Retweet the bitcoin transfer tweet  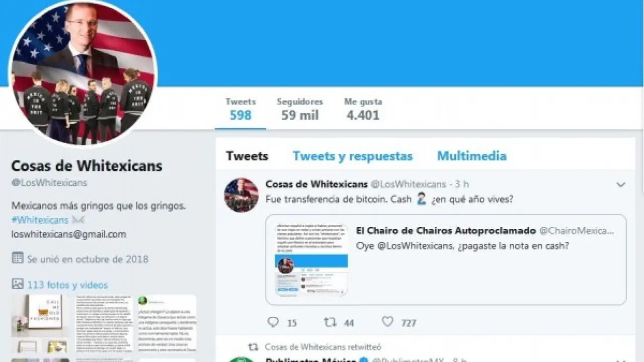(x=331, y=322)
